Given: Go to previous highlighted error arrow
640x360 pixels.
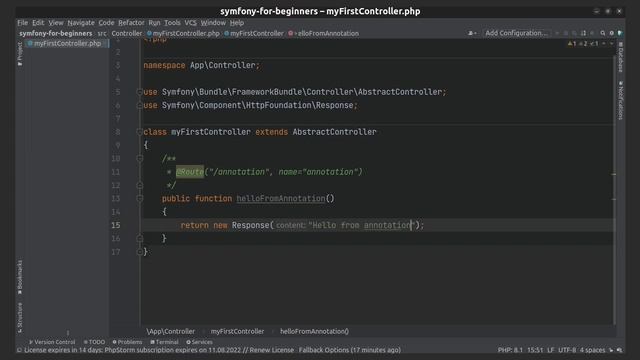Looking at the screenshot, I should [604, 44].
